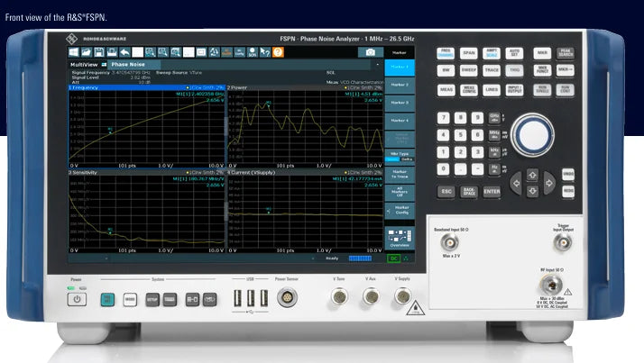Open the Overview icon on the softkey bar

[400, 239]
